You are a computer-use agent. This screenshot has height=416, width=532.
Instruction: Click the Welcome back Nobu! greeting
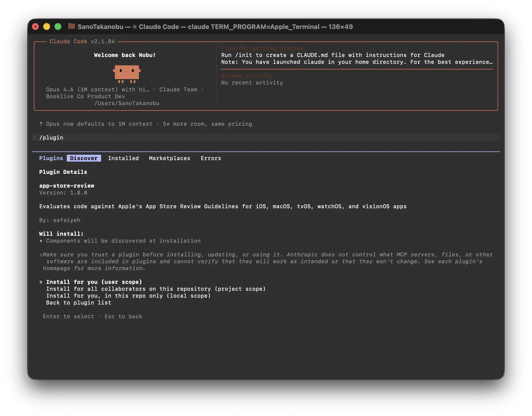click(x=125, y=55)
